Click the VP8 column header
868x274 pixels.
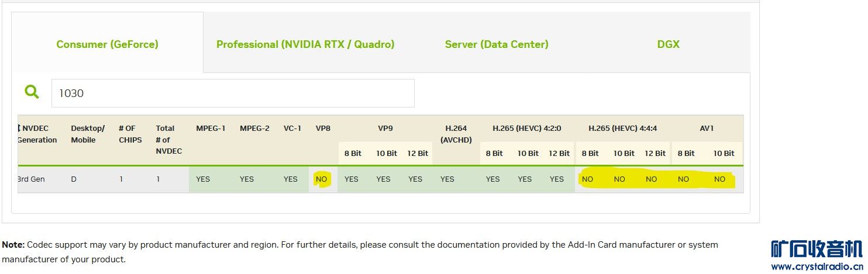[x=323, y=128]
